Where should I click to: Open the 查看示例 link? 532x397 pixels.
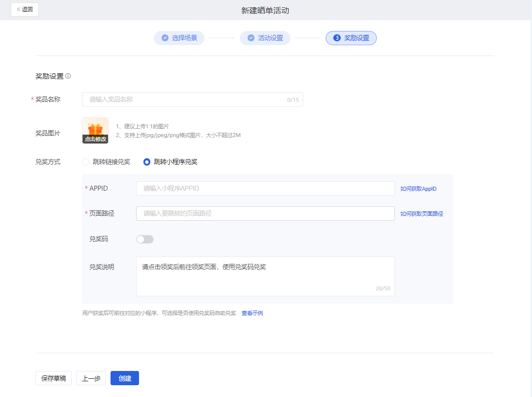click(x=252, y=313)
